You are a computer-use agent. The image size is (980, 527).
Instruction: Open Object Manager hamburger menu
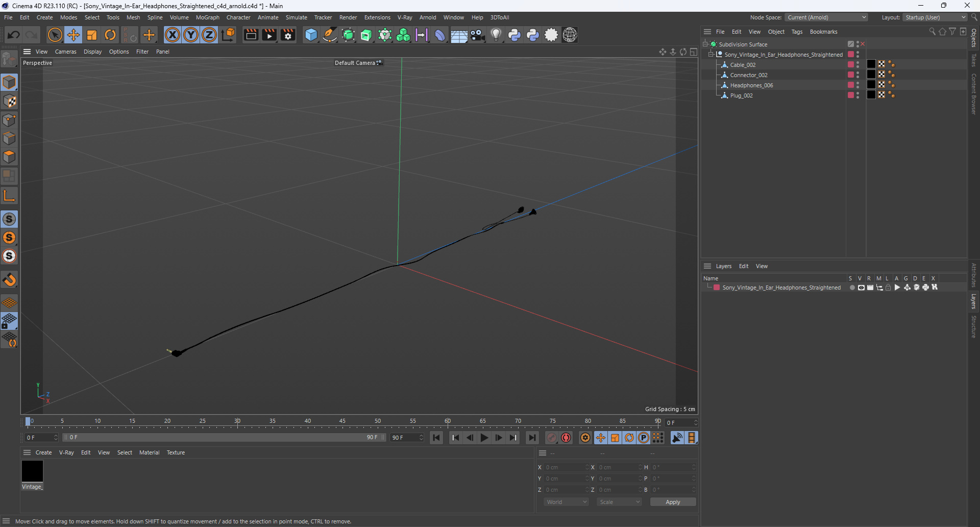pyautogui.click(x=707, y=32)
